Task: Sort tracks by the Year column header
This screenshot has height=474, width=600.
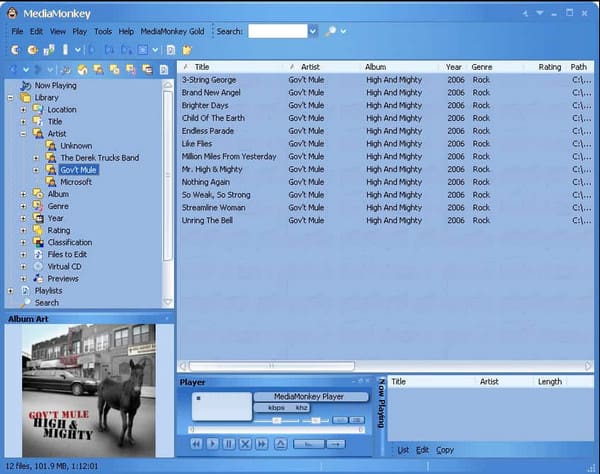Action: pyautogui.click(x=453, y=67)
